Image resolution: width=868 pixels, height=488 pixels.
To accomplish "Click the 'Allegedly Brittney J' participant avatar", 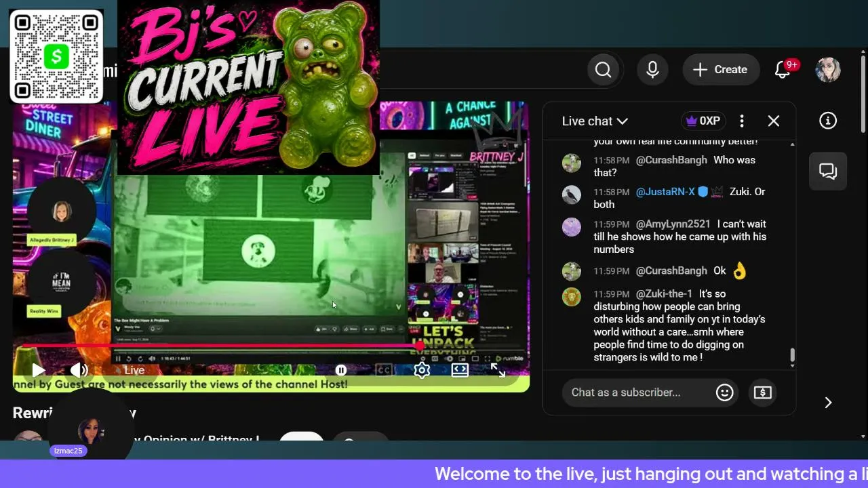I will [x=62, y=212].
